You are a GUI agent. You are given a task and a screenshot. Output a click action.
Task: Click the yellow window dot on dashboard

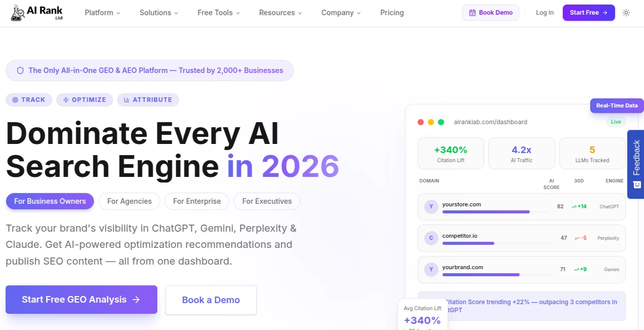click(x=431, y=122)
